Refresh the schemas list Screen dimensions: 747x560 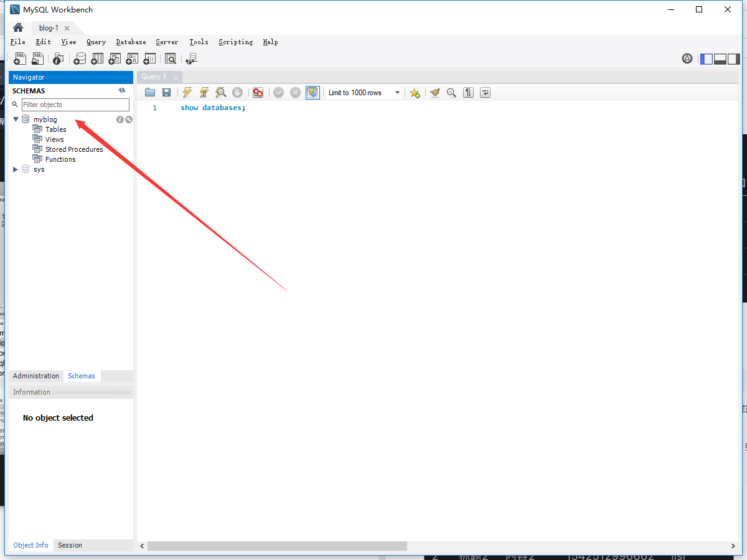[x=122, y=91]
